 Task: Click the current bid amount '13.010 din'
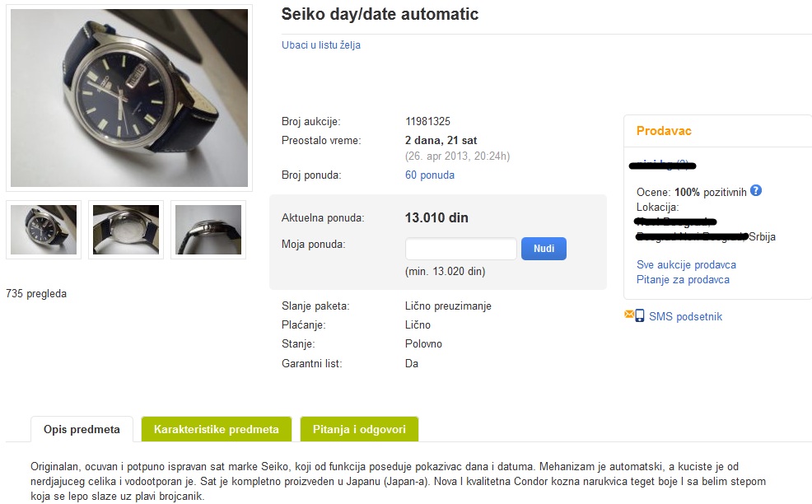pos(436,218)
